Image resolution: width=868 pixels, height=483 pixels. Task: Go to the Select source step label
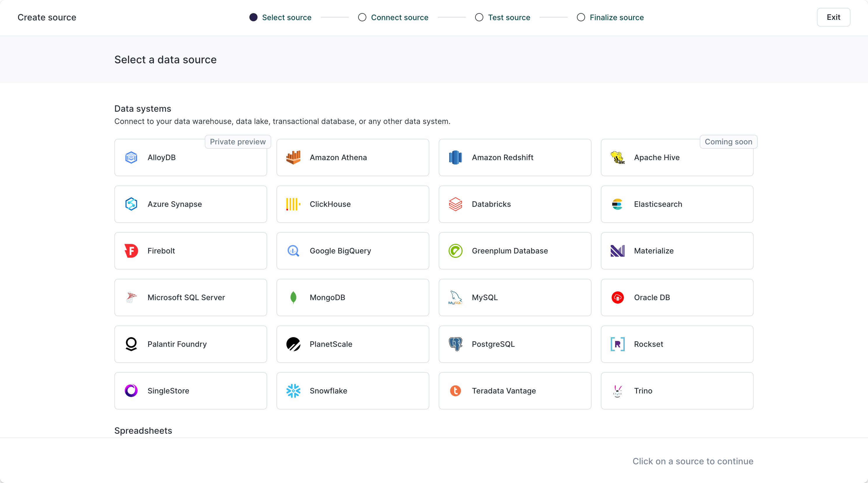pyautogui.click(x=287, y=17)
